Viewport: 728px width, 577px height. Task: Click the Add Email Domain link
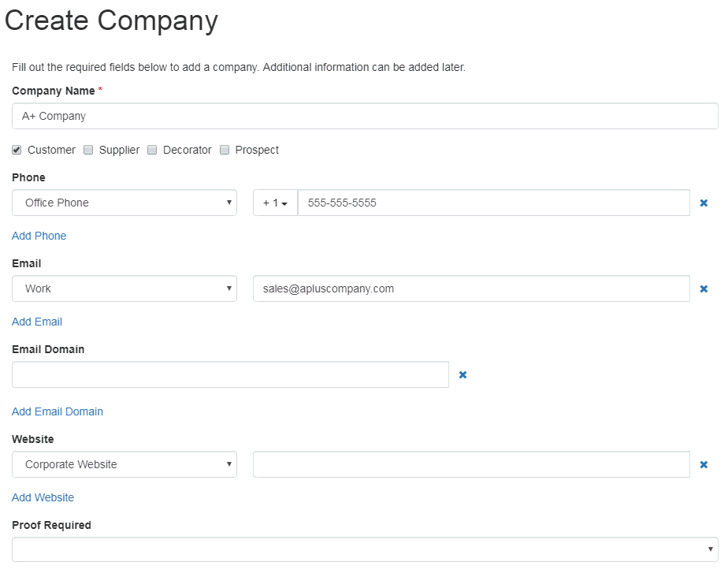(x=57, y=411)
